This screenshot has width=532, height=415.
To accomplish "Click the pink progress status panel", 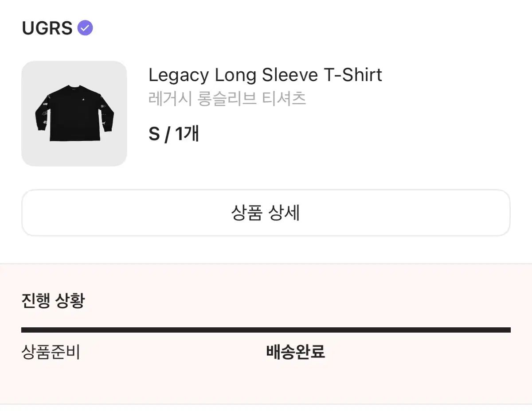I will [399, 376].
